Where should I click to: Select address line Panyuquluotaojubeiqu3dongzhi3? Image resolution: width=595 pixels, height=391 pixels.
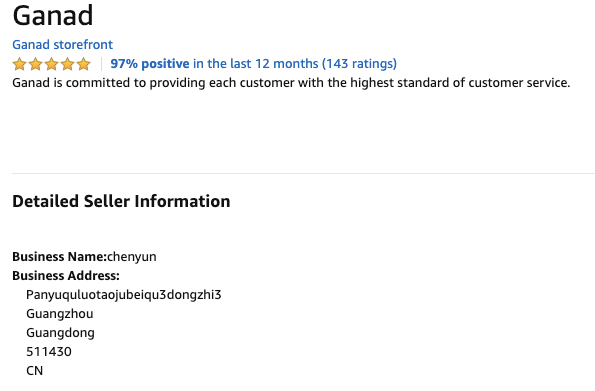(x=124, y=295)
